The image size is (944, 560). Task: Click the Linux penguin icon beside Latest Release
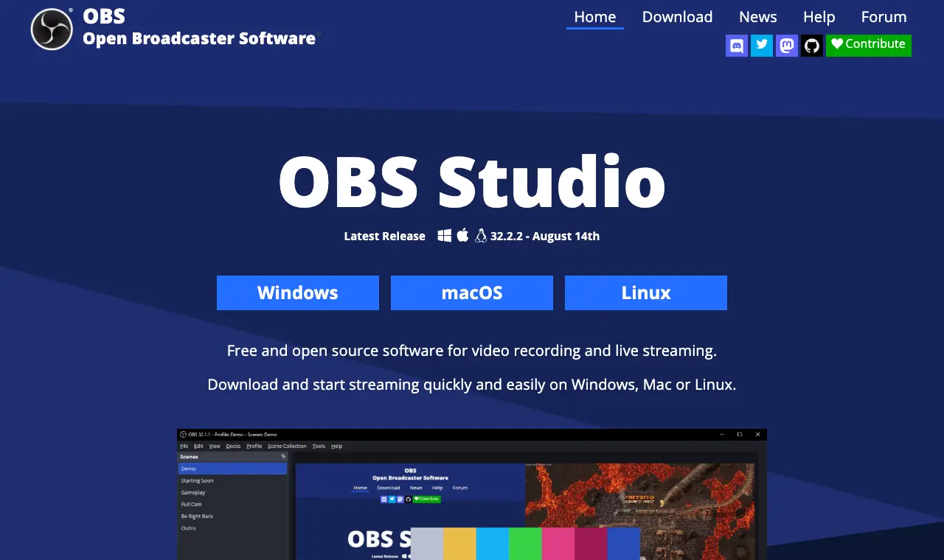click(481, 236)
